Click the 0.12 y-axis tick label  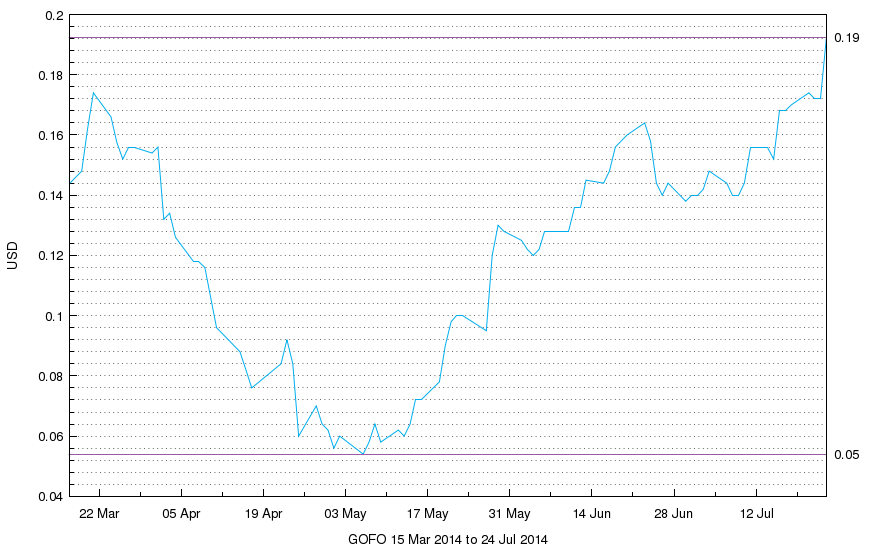click(49, 256)
